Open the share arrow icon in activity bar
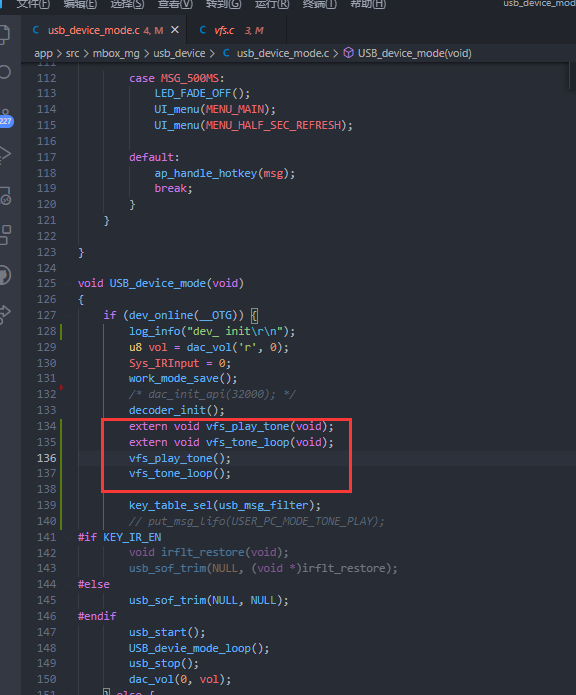This screenshot has height=695, width=576. (x=4, y=314)
